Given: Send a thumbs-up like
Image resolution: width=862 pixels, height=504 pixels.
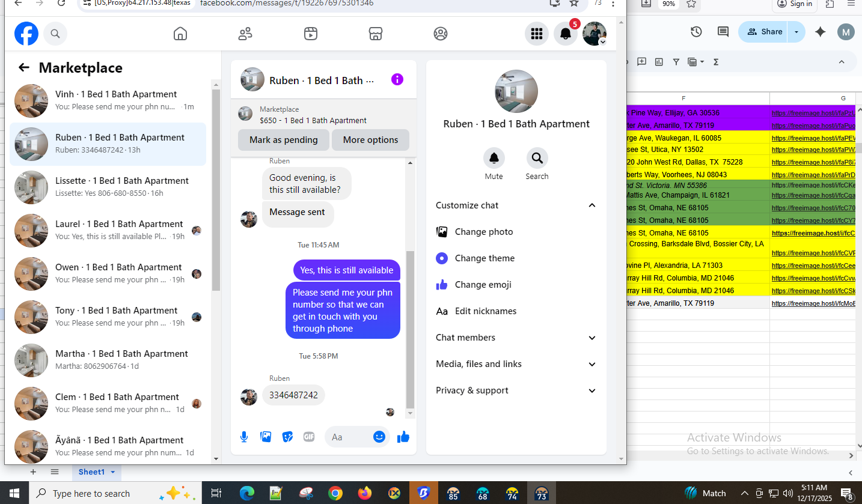Looking at the screenshot, I should 403,437.
